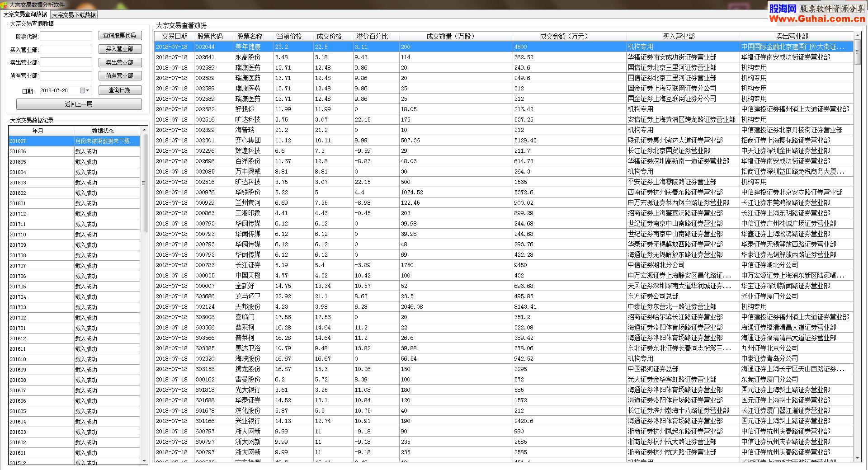
Task: Click the calendar icon in date field
Action: (x=82, y=90)
